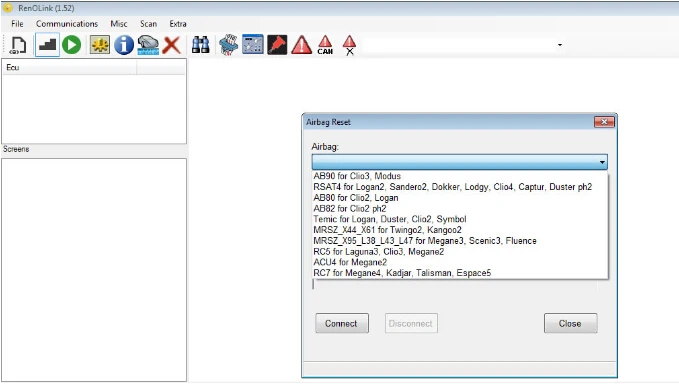Close the Airbag Reset dialog window

[604, 122]
